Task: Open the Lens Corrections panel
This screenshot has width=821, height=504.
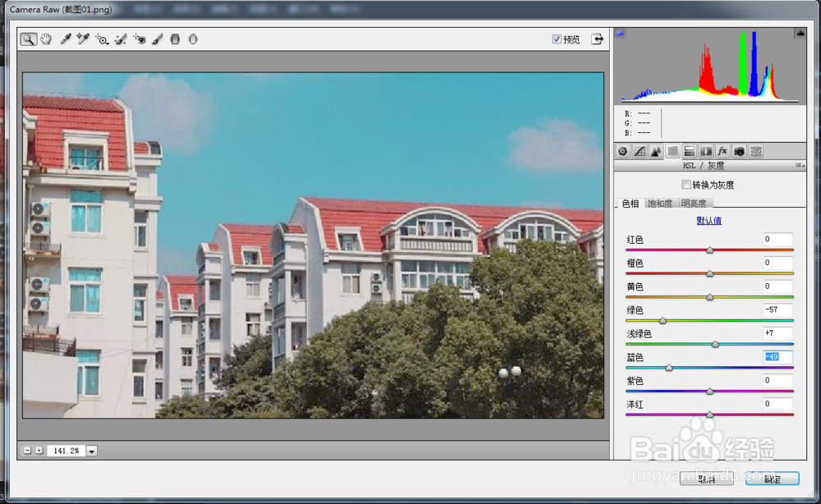Action: (x=706, y=151)
